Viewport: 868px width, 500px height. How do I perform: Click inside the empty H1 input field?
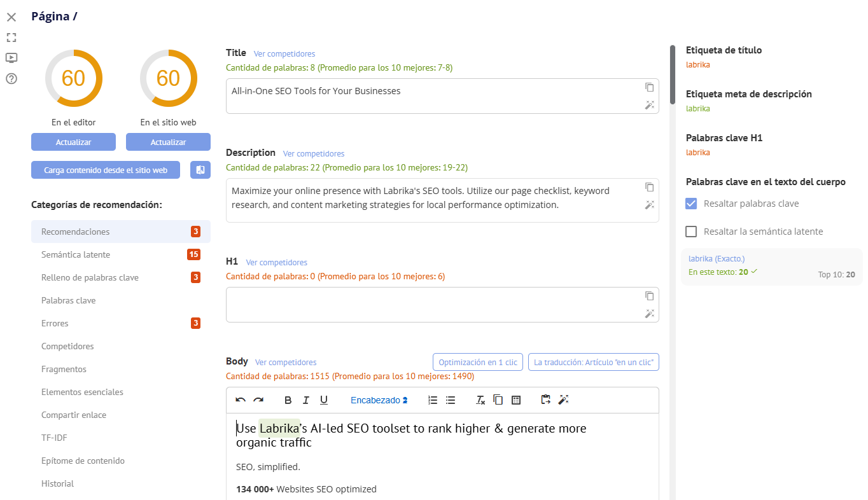[433, 305]
